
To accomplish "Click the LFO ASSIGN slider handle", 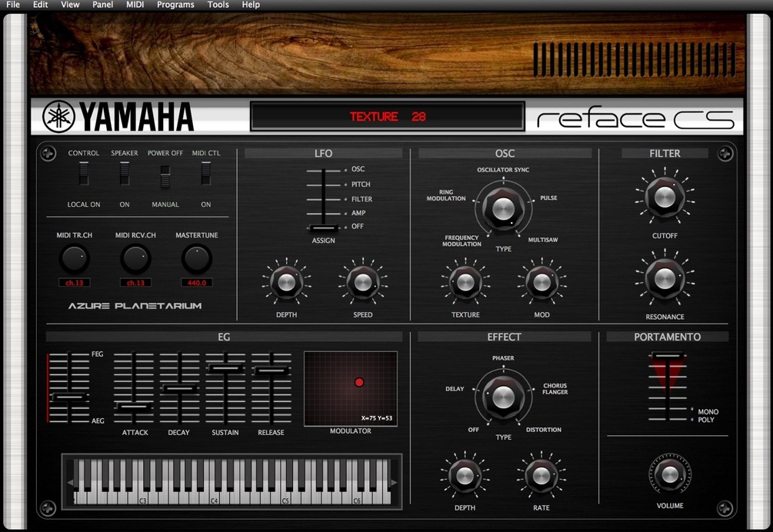I will (323, 228).
